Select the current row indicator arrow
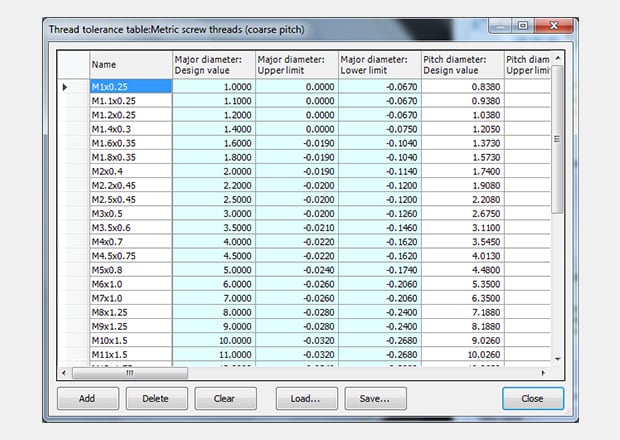Screen dimensions: 620x440 pyautogui.click(x=65, y=87)
